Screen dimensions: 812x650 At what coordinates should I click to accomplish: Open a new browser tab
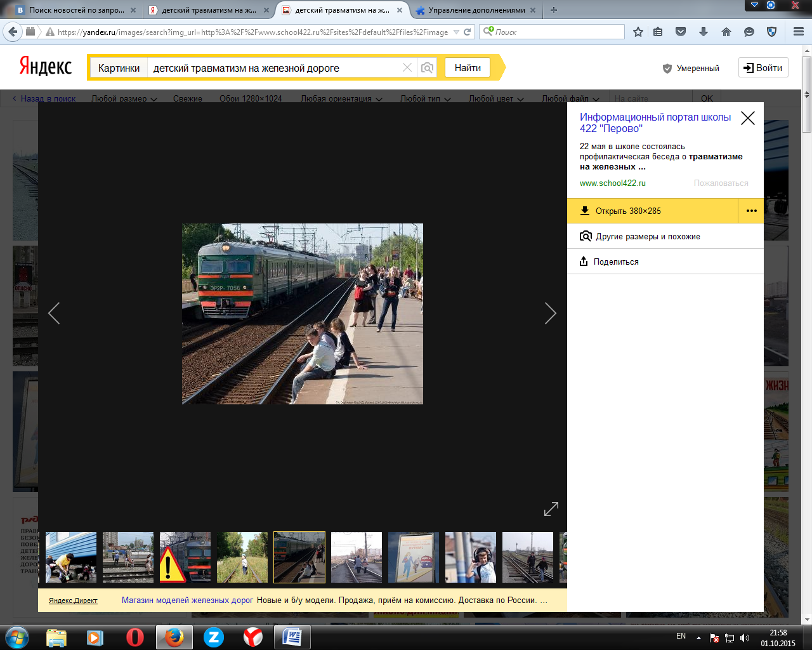pyautogui.click(x=554, y=10)
